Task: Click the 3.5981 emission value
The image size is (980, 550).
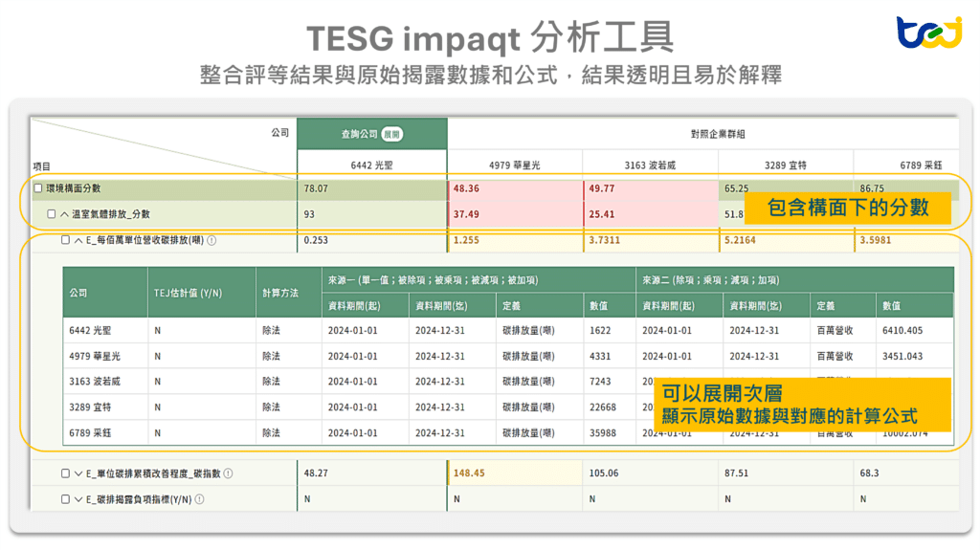Action: pos(875,240)
